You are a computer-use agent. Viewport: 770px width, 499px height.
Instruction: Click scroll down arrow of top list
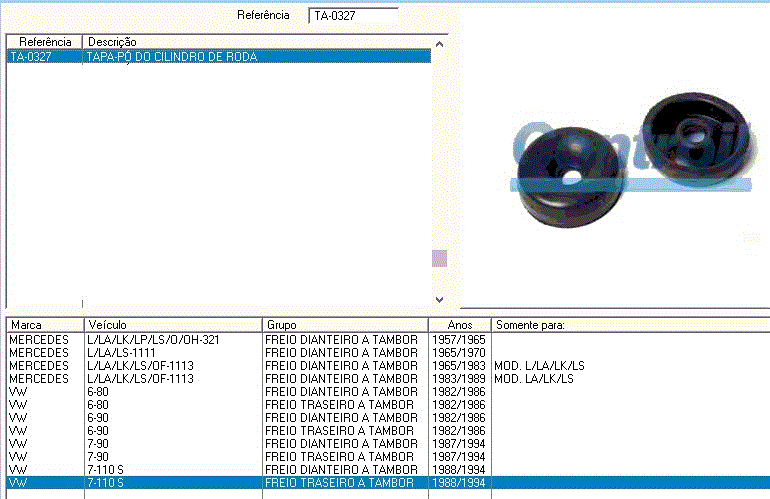(439, 299)
